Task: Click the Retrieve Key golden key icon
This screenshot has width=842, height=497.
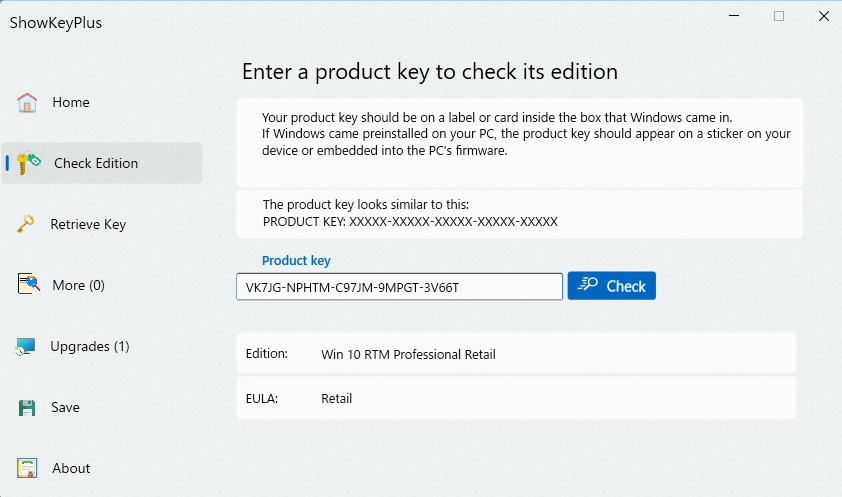Action: pos(27,224)
